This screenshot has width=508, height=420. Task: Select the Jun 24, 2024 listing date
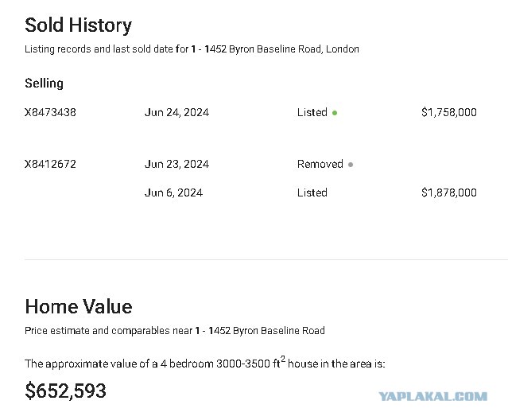[177, 112]
